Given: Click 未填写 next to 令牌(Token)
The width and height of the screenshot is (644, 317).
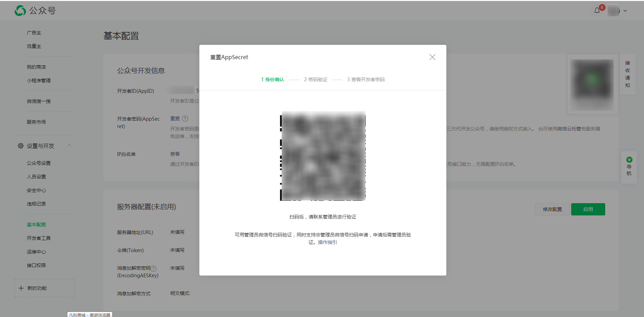Looking at the screenshot, I should pyautogui.click(x=177, y=250).
